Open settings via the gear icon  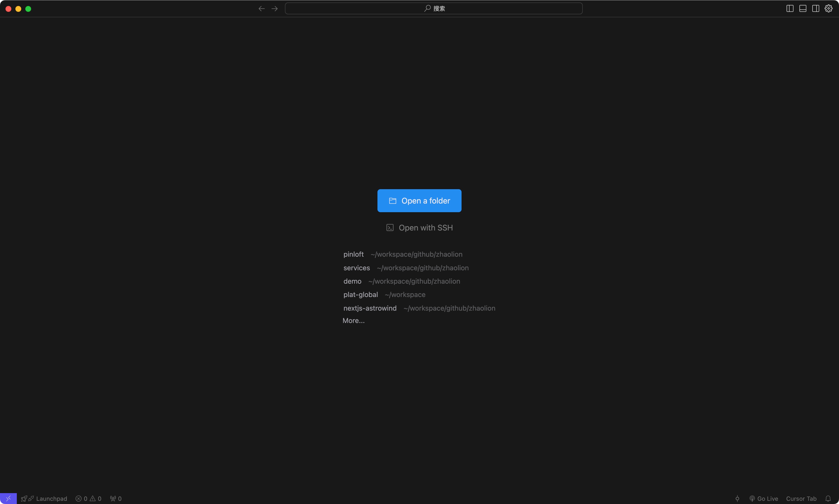click(x=828, y=8)
